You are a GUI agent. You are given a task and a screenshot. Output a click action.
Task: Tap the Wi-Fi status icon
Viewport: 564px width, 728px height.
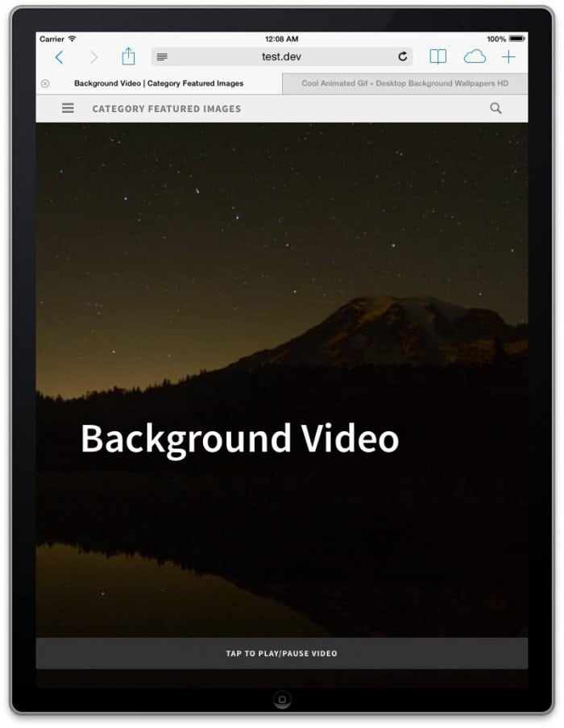click(72, 39)
